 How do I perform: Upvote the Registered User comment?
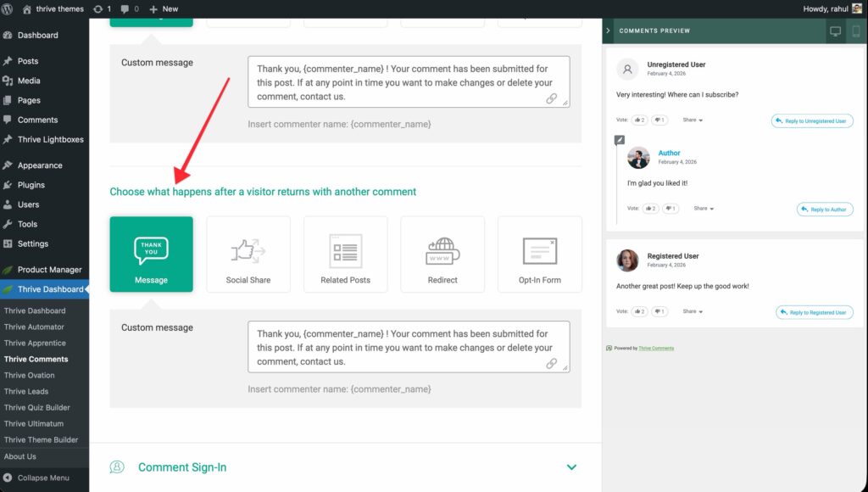point(637,312)
